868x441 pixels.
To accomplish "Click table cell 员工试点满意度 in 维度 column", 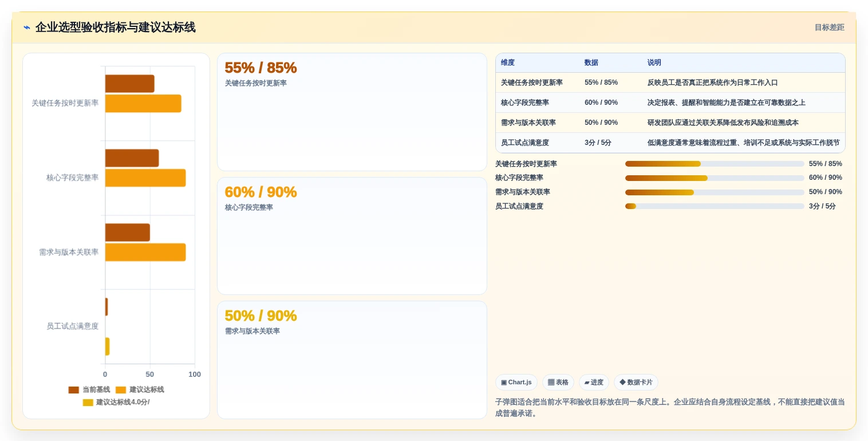I will point(525,143).
